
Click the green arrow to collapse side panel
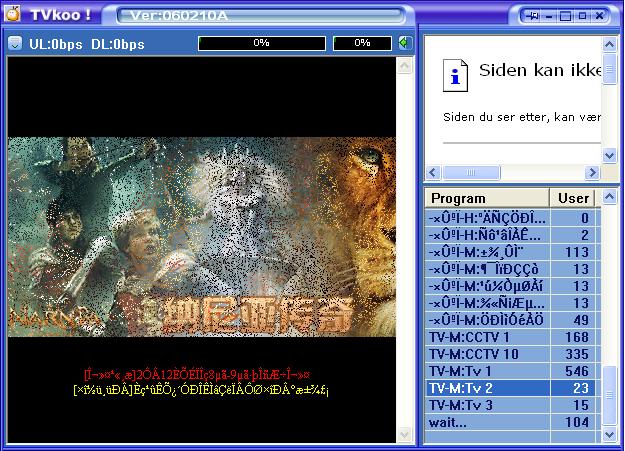pos(404,43)
